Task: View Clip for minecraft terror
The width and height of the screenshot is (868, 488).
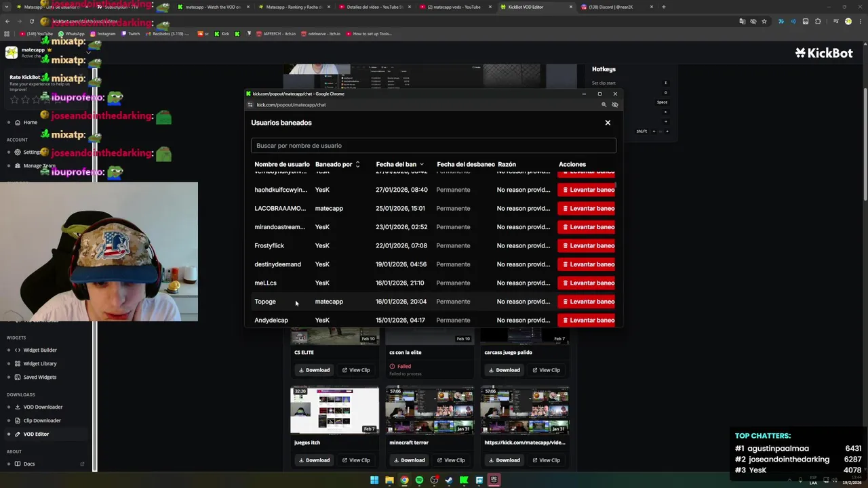Action: [x=451, y=460]
